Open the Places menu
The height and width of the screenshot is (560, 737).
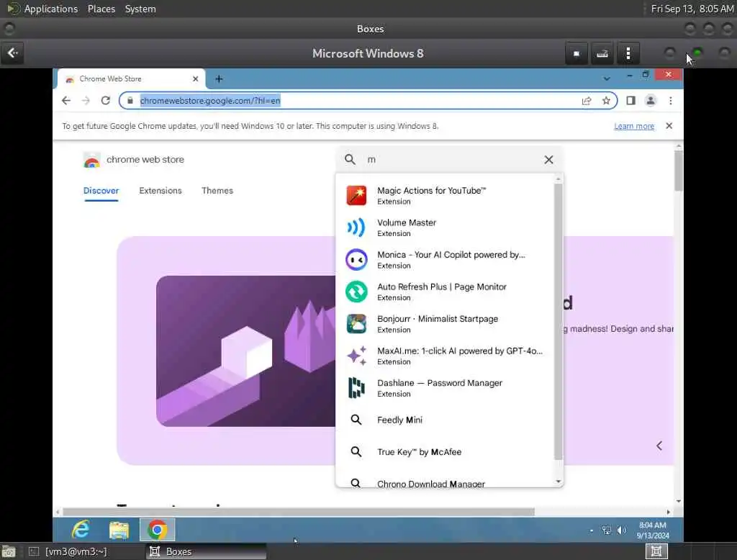tap(101, 9)
